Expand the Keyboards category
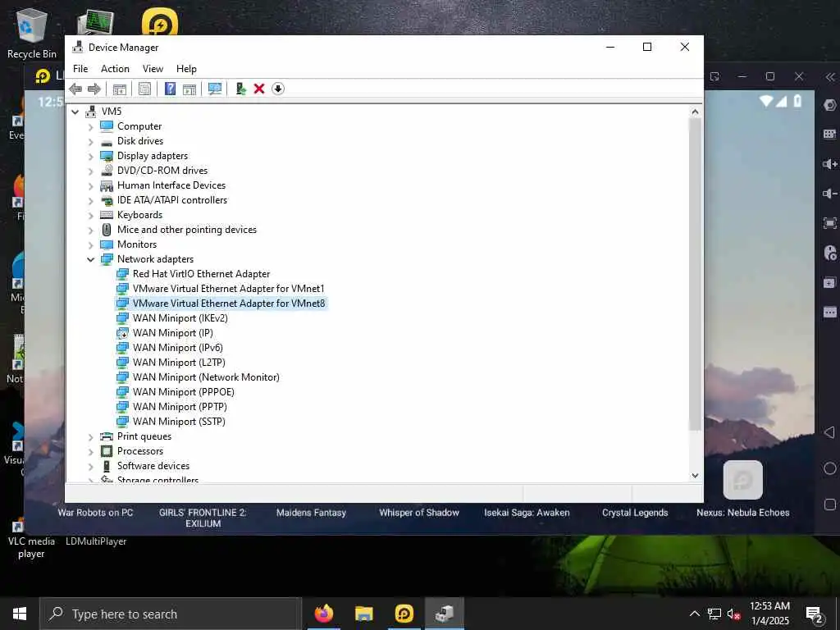Viewport: 840px width, 630px height. (90, 216)
